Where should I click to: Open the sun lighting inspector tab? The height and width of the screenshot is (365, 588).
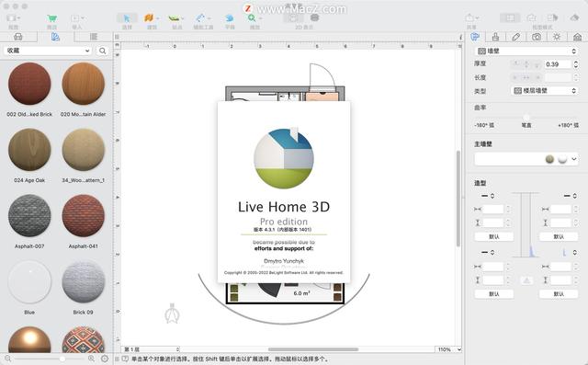coord(557,37)
